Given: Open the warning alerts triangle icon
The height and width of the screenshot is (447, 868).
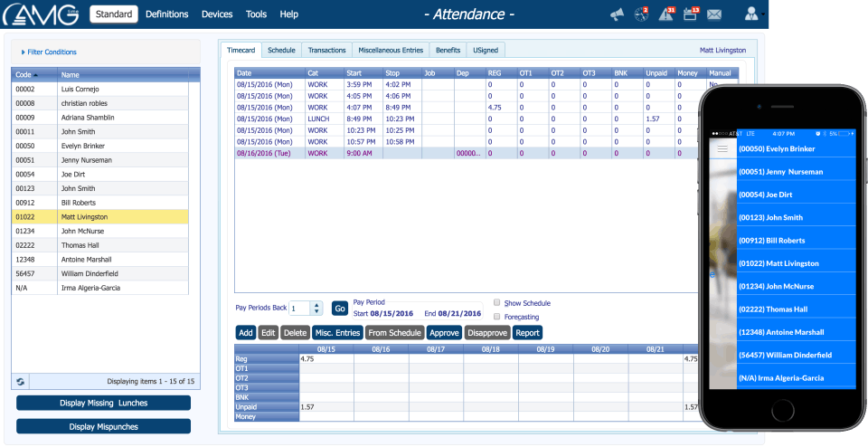Looking at the screenshot, I should click(667, 14).
